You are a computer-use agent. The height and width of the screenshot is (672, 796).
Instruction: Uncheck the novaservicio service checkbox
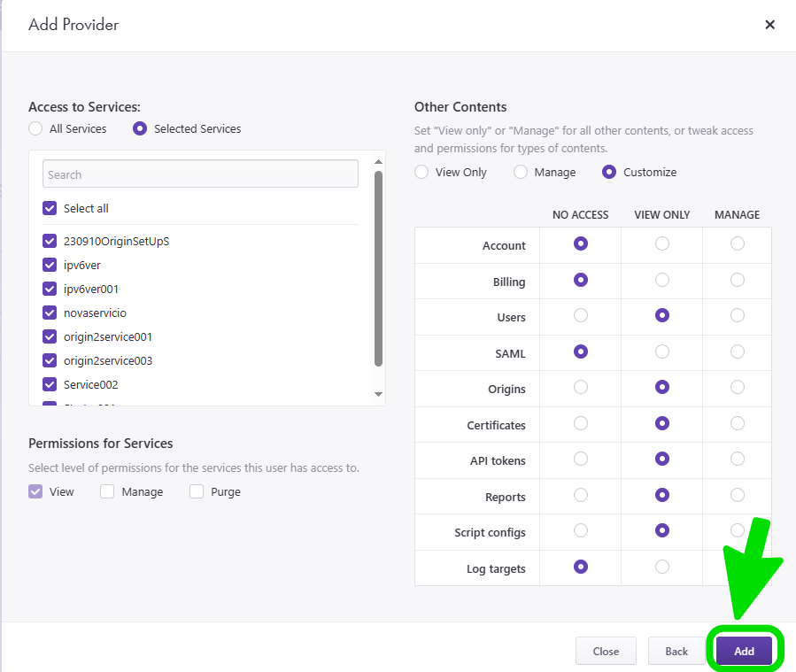(x=50, y=313)
